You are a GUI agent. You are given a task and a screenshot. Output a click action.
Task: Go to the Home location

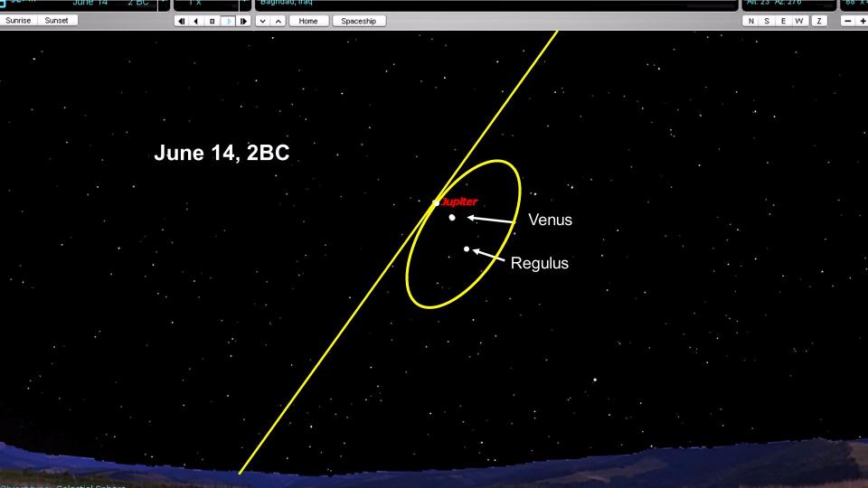[x=308, y=21]
